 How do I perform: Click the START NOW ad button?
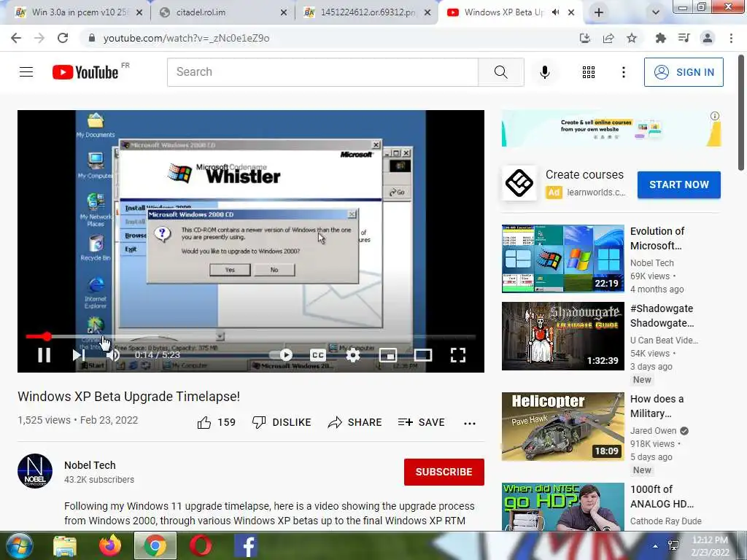[679, 184]
